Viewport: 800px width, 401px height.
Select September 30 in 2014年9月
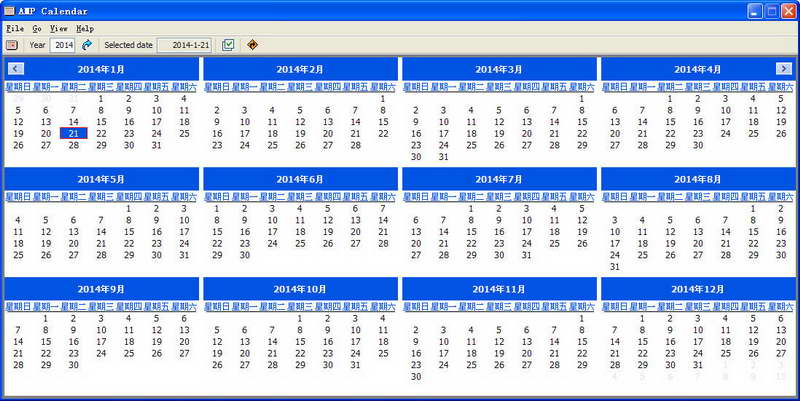click(73, 365)
